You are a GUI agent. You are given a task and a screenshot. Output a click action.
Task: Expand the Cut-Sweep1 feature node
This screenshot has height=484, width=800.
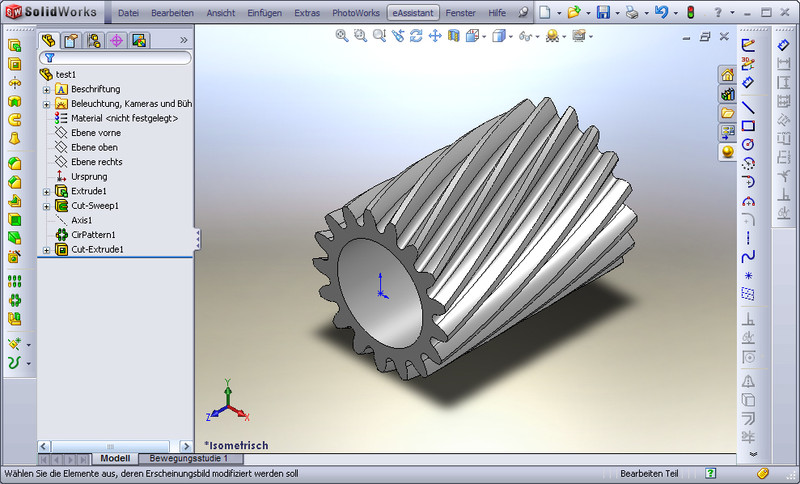point(46,206)
